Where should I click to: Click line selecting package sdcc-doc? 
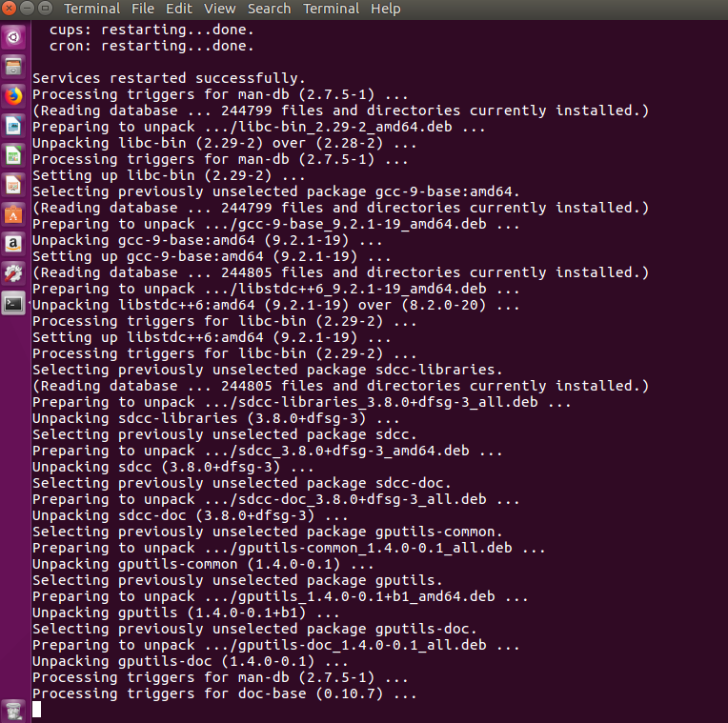(241, 483)
